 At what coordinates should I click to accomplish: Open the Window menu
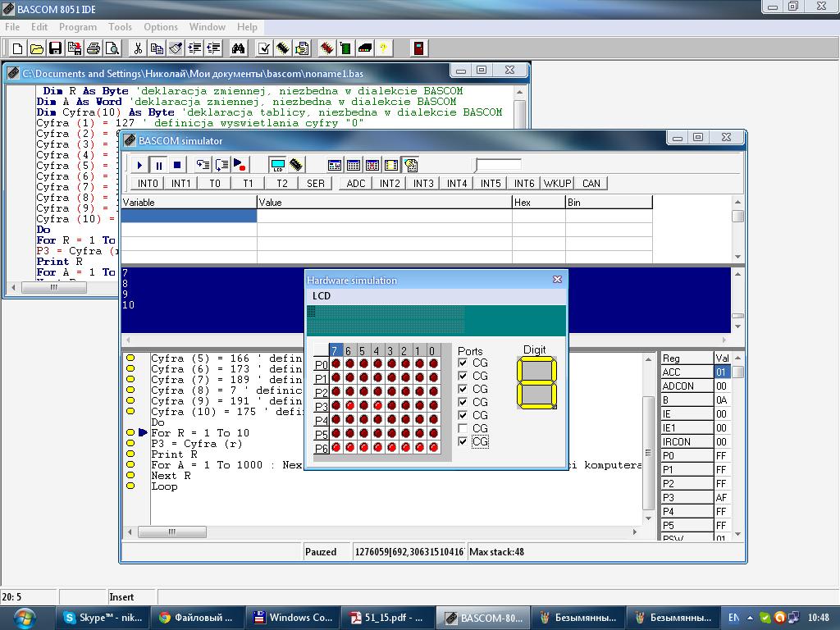click(x=207, y=27)
